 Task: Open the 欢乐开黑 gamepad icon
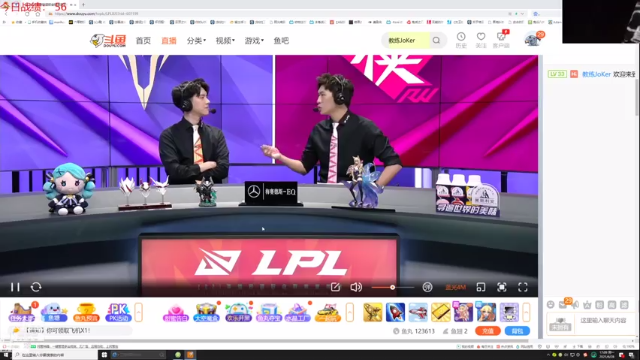pyautogui.click(x=238, y=312)
